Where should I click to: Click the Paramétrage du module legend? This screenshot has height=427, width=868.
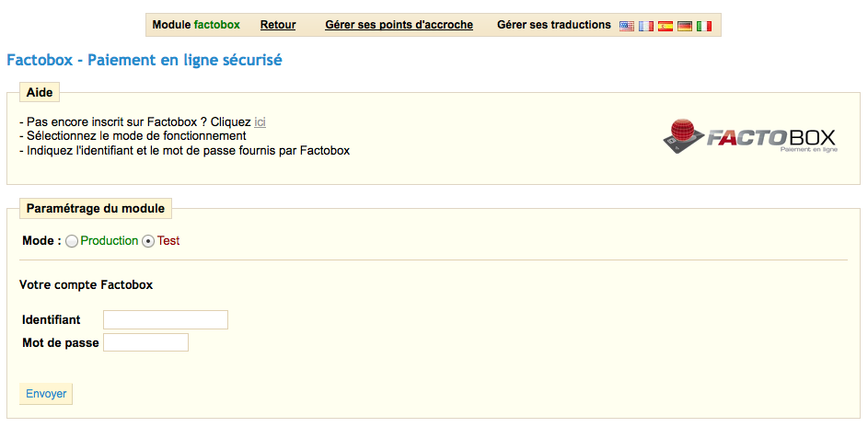click(x=96, y=209)
